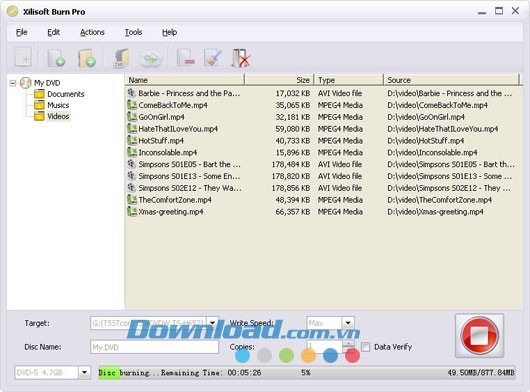Viewport: 530px width, 392px height.
Task: Select the ComeBackToMe.mp4 file row
Action: coord(324,105)
